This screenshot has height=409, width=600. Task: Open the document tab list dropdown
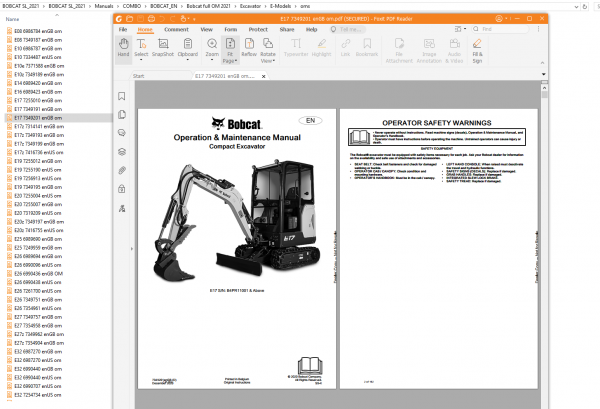pos(543,74)
